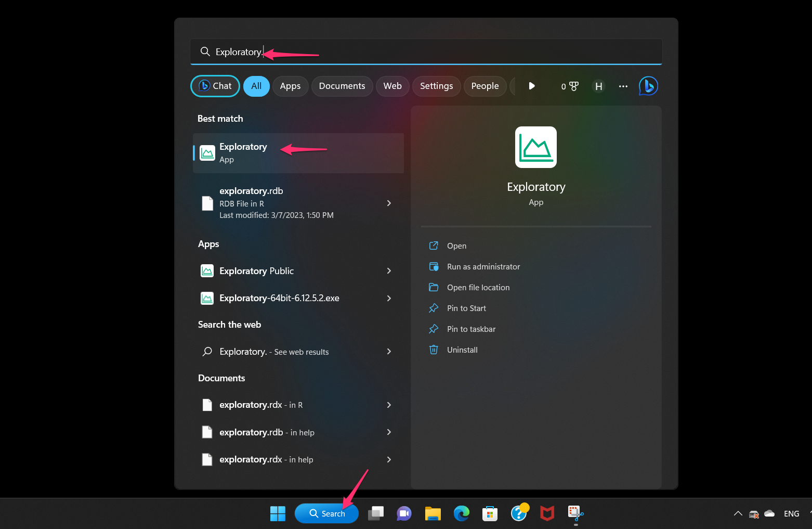
Task: Switch to the Documents search filter
Action: click(x=342, y=86)
